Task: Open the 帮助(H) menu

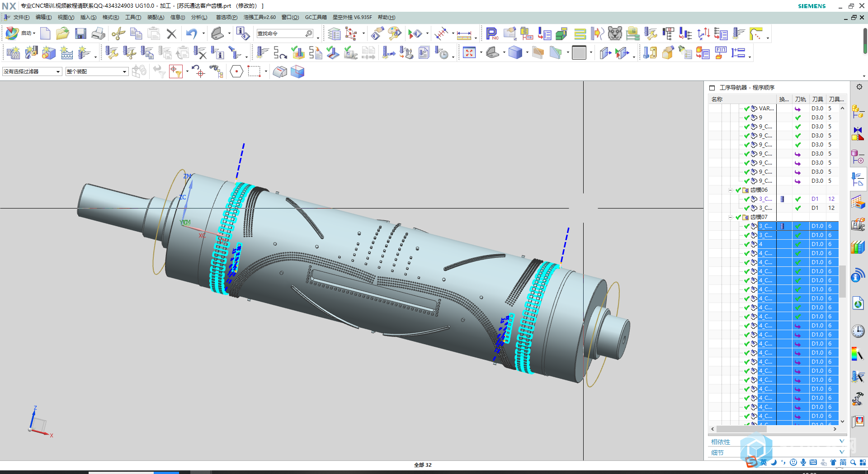Action: pyautogui.click(x=387, y=17)
